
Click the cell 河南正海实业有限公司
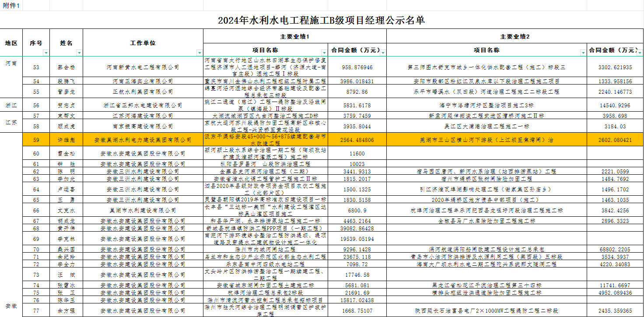[143, 81]
